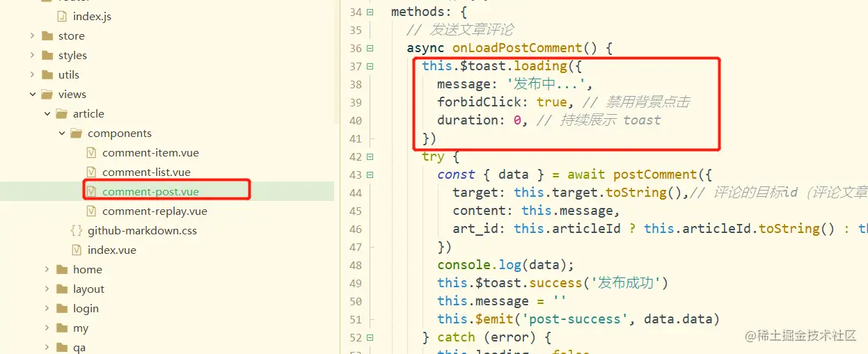Click the comment-item.vue file icon
Image resolution: width=868 pixels, height=354 pixels.
coord(91,153)
